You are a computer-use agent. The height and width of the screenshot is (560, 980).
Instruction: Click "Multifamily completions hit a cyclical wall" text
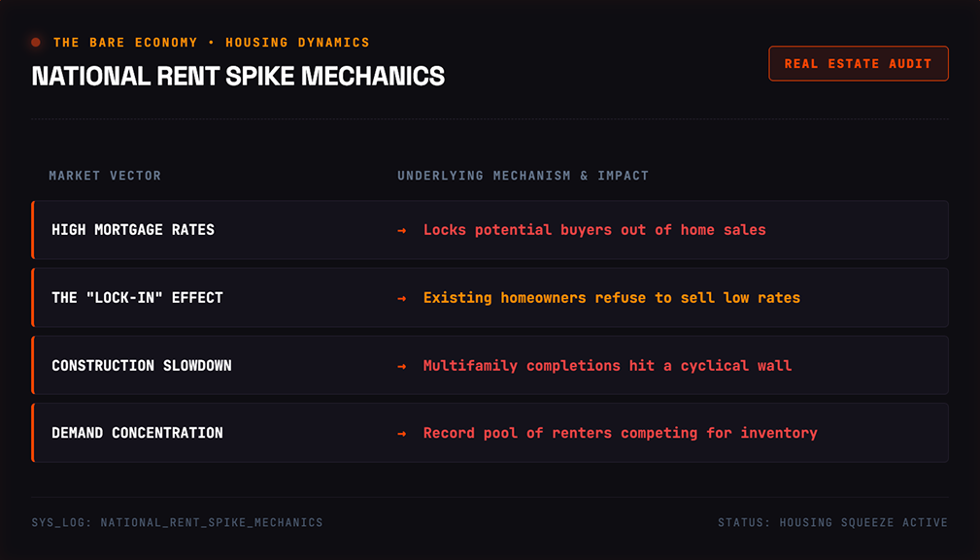[x=607, y=365]
